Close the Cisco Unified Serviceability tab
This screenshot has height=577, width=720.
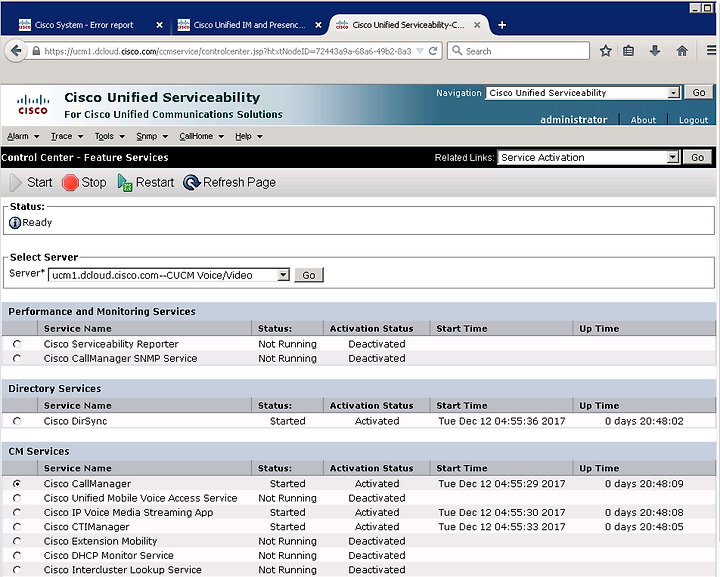coord(477,25)
